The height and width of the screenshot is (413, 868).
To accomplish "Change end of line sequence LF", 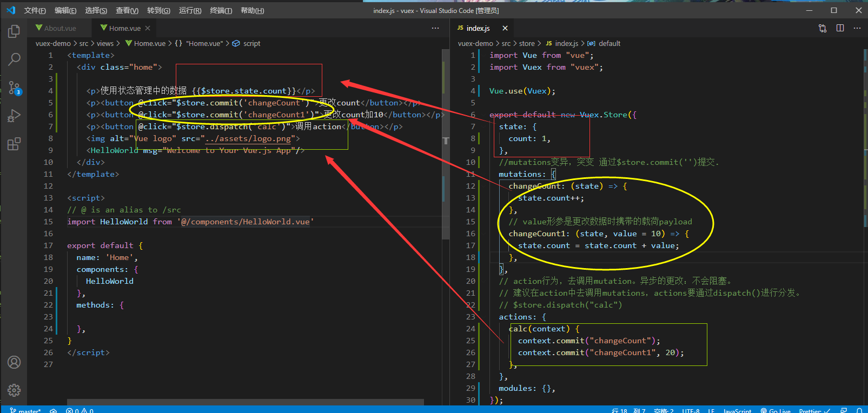I will tap(711, 411).
